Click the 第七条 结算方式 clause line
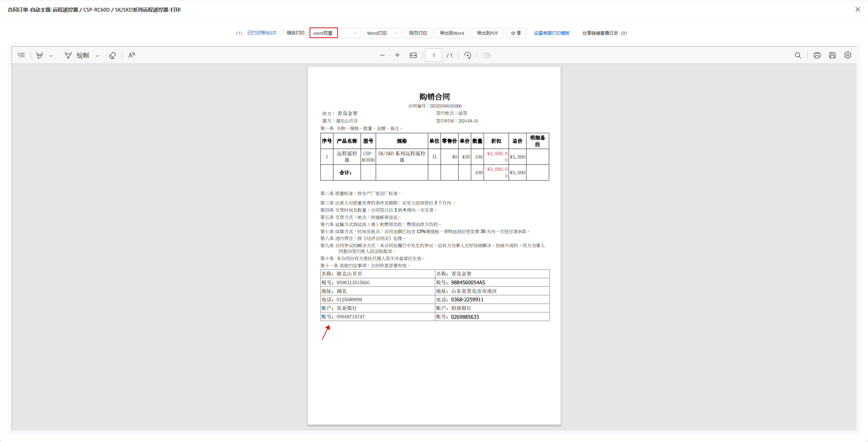 425,232
